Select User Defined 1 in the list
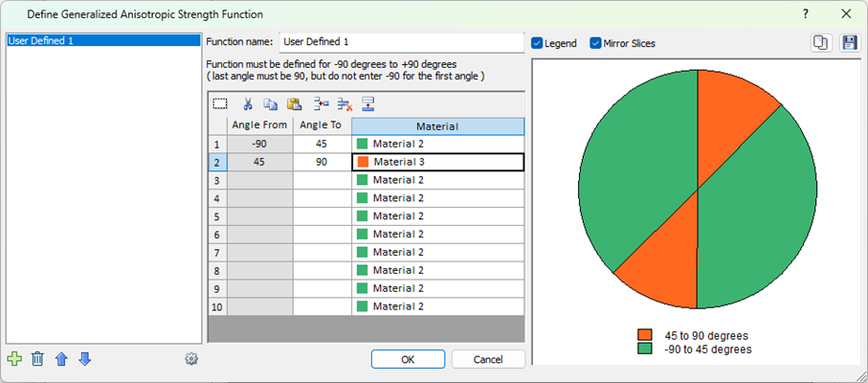868x383 pixels. coord(103,40)
